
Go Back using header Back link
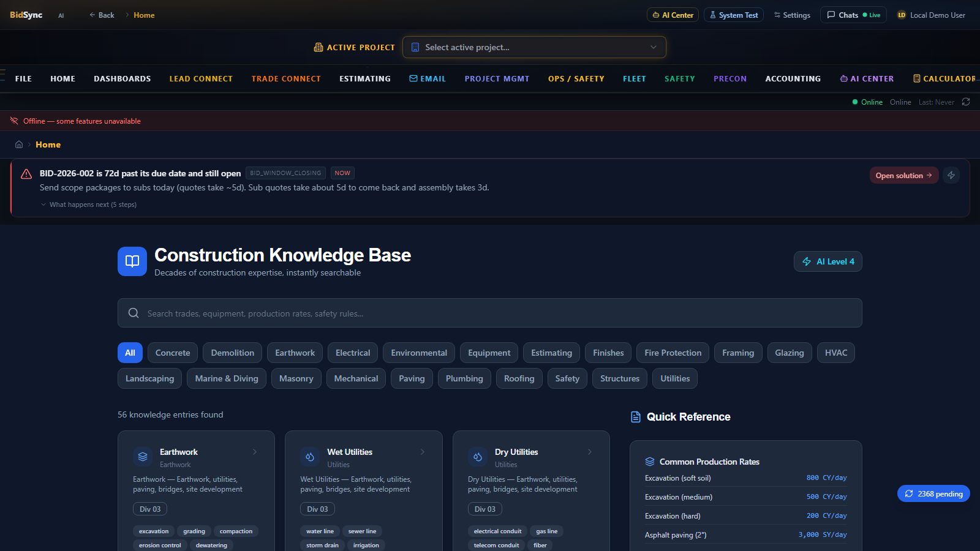(x=102, y=15)
